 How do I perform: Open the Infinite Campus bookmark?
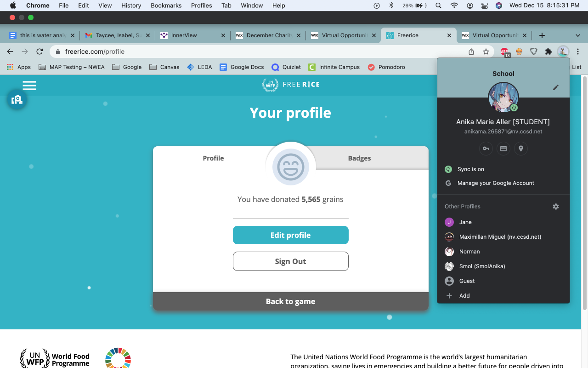pyautogui.click(x=334, y=67)
